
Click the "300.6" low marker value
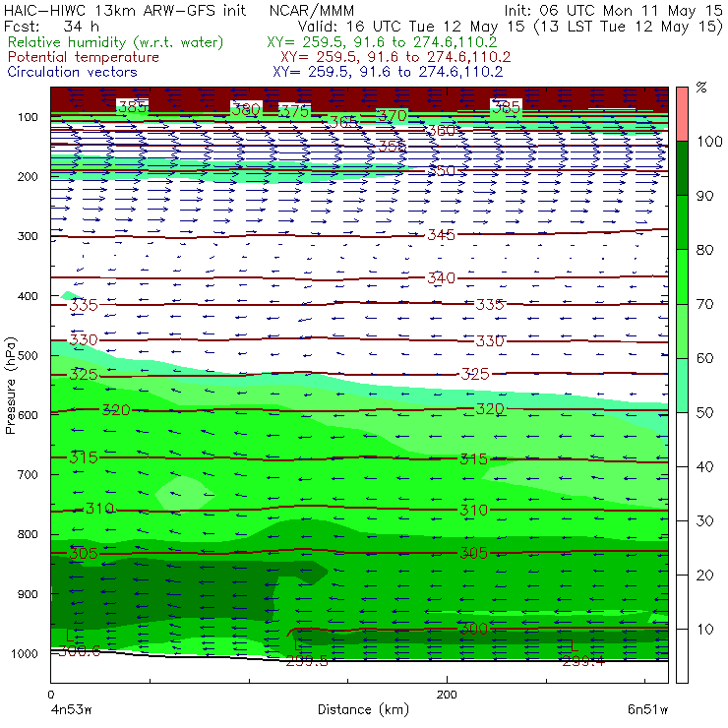tap(79, 651)
